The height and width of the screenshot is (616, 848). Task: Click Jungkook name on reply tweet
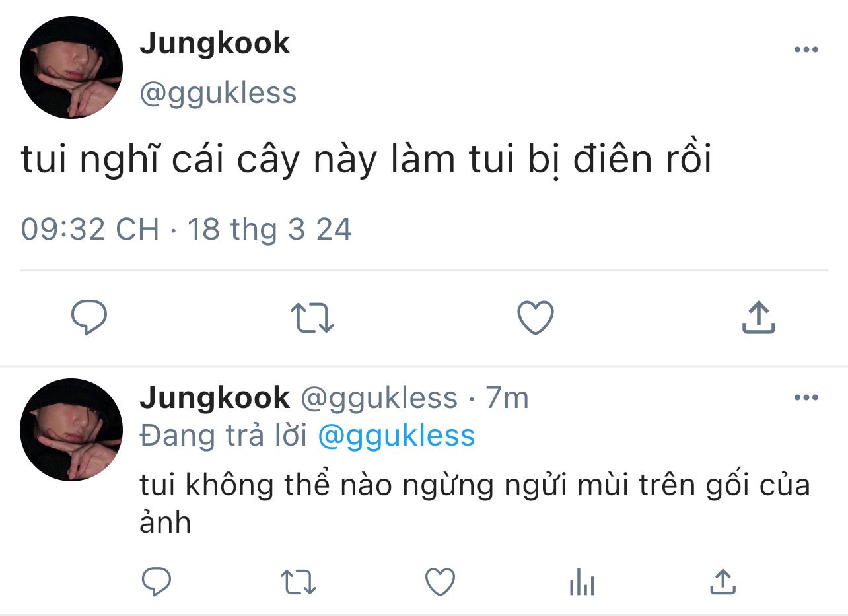coord(215,397)
